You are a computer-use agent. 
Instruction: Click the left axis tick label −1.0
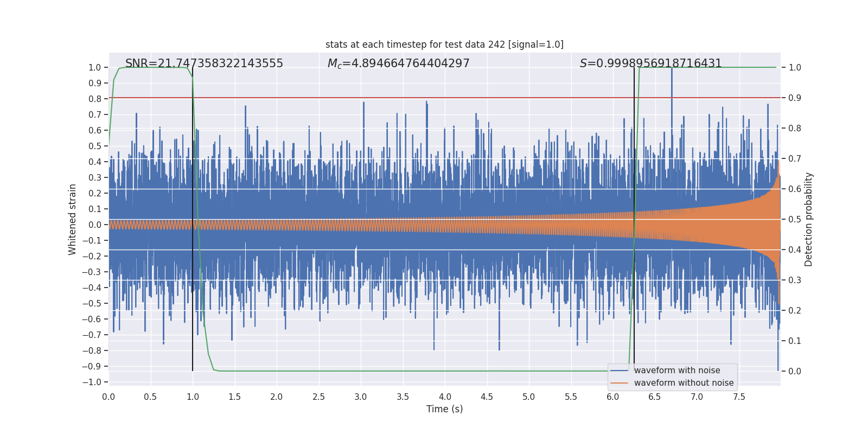(92, 382)
